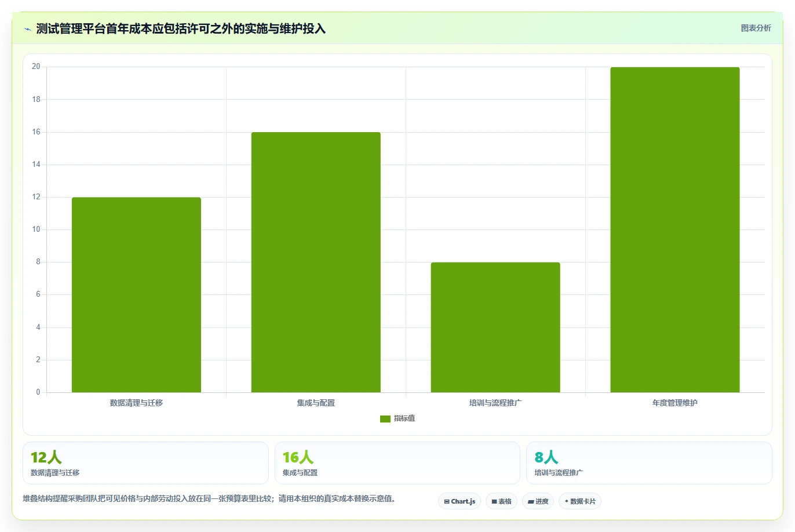Click the y-axis value 0
Screen dimensions: 795x532
(38, 392)
